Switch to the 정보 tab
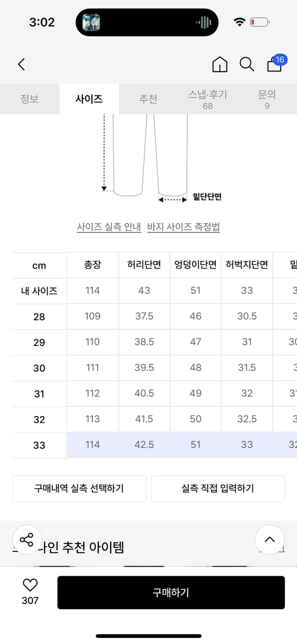The height and width of the screenshot is (644, 297). (x=30, y=99)
